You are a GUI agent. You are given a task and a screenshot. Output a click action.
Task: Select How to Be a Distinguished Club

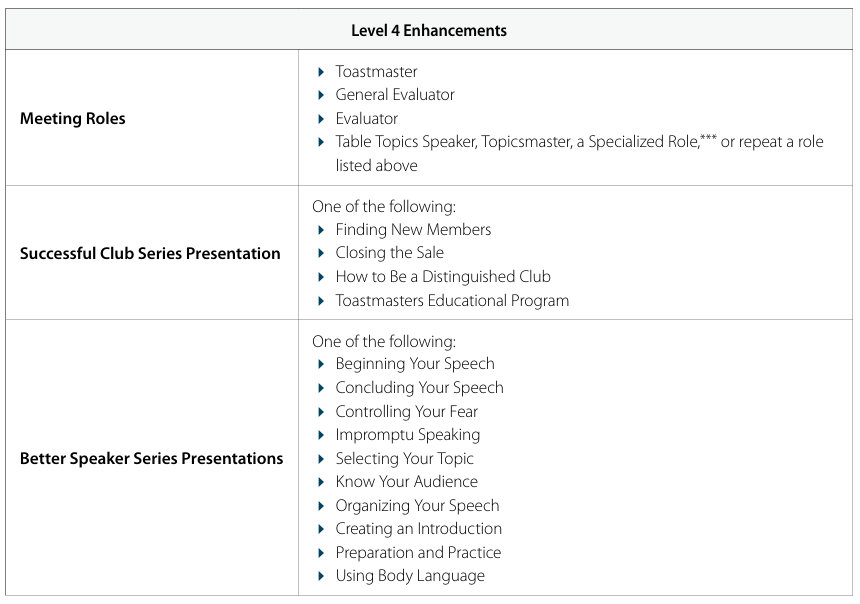click(x=443, y=277)
